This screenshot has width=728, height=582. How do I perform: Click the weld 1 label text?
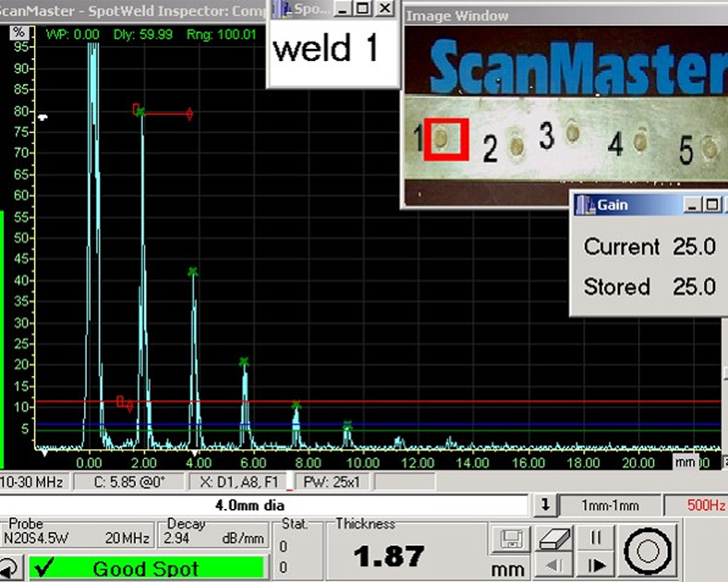pyautogui.click(x=326, y=48)
